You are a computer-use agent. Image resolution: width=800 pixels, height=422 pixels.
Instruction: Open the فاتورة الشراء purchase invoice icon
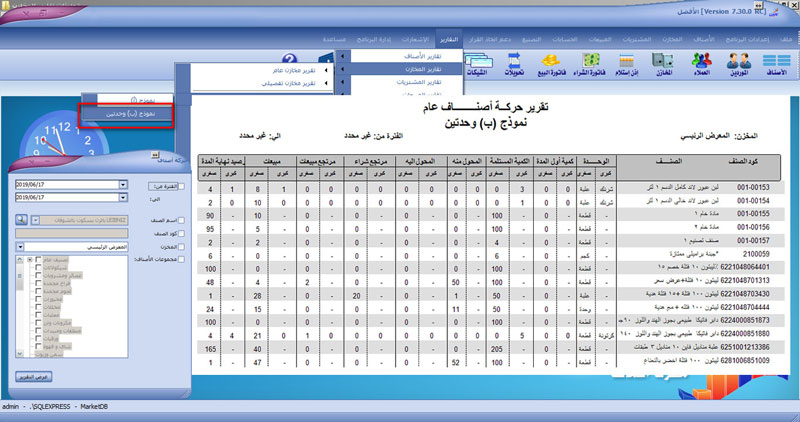(x=590, y=65)
